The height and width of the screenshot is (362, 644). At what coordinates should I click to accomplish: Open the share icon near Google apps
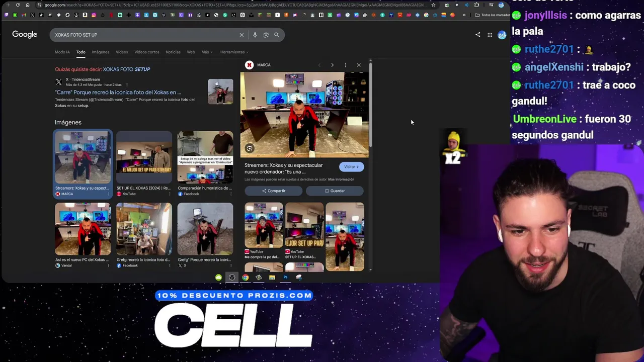point(477,35)
